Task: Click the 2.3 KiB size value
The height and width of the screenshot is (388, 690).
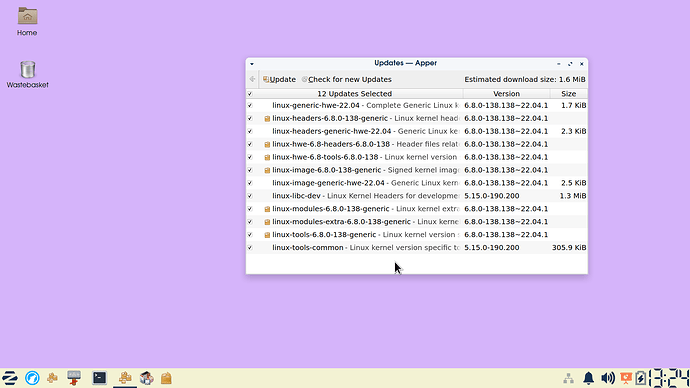Action: point(573,131)
